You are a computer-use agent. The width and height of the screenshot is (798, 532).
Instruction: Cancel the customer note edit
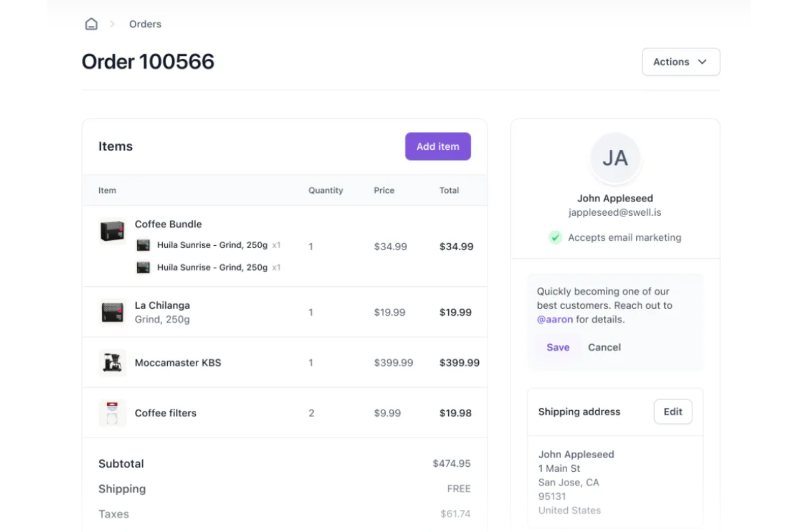tap(604, 347)
